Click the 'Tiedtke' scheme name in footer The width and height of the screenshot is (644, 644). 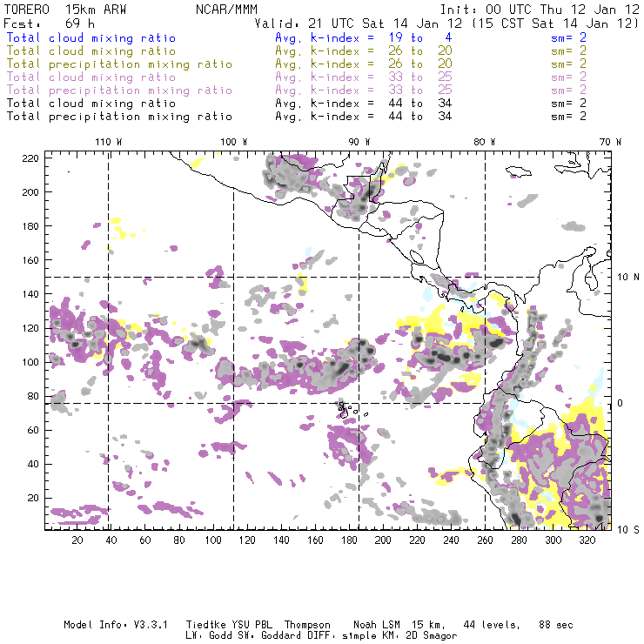[x=205, y=625]
